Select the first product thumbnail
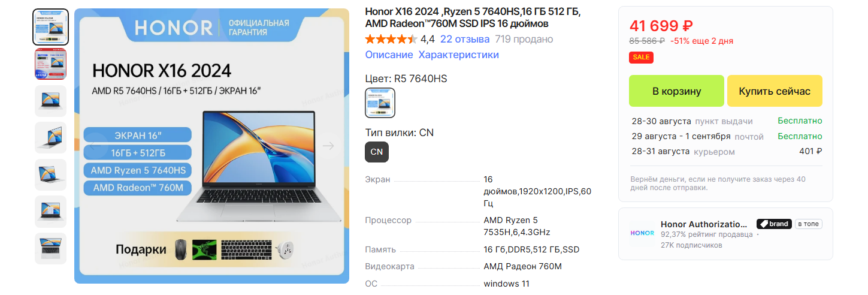The height and width of the screenshot is (295, 868). [x=50, y=27]
